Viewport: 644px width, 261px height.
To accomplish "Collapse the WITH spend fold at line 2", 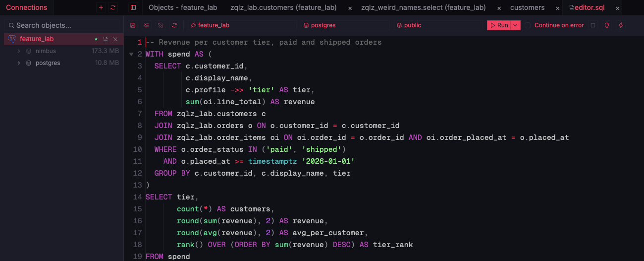I will click(x=131, y=54).
